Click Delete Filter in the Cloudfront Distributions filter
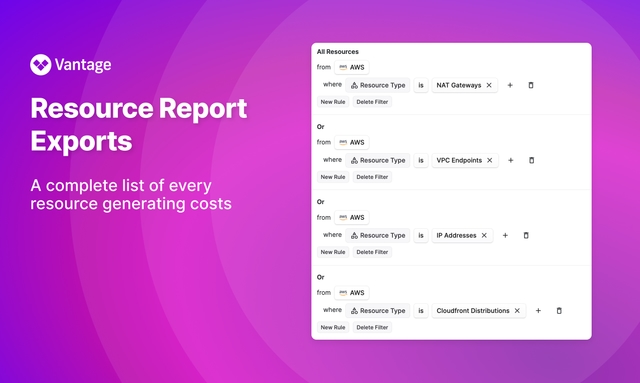 click(372, 327)
